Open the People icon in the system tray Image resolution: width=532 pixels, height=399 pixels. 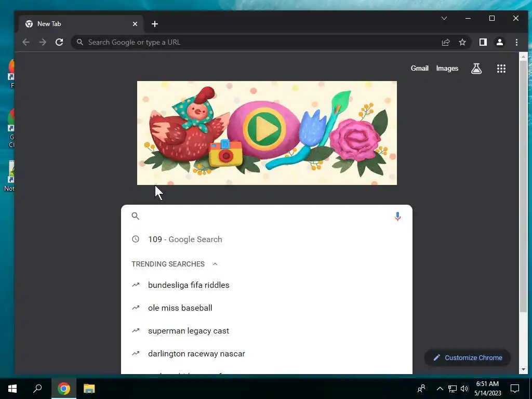[x=421, y=389]
